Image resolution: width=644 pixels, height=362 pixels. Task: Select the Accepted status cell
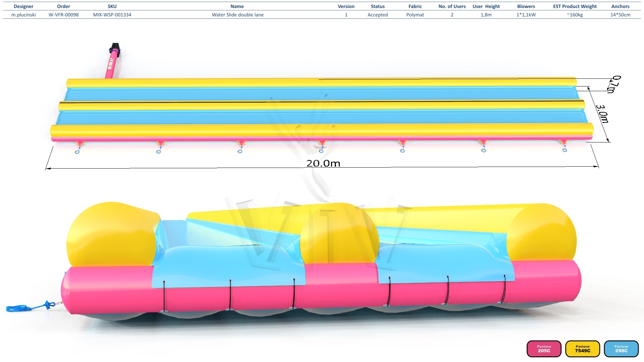[378, 15]
